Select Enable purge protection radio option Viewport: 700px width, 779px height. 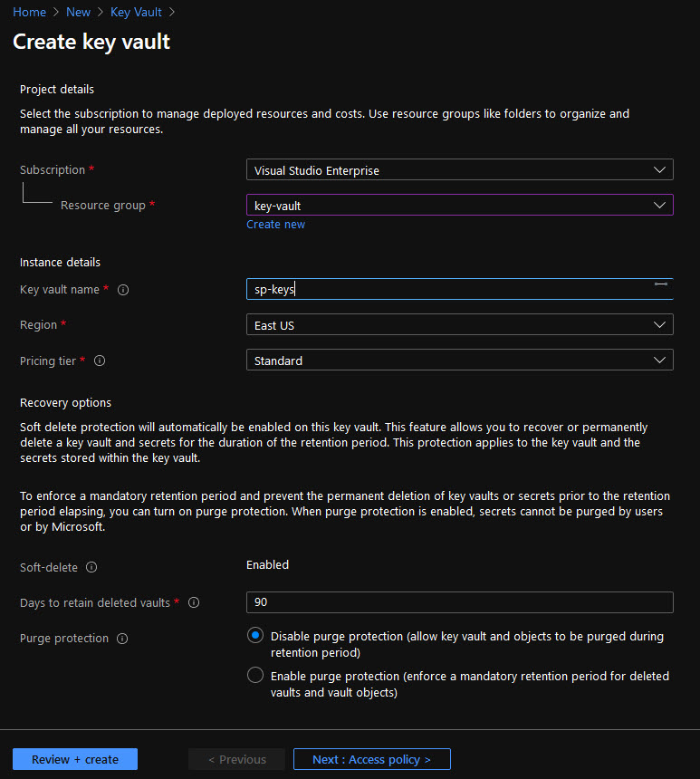tap(255, 676)
